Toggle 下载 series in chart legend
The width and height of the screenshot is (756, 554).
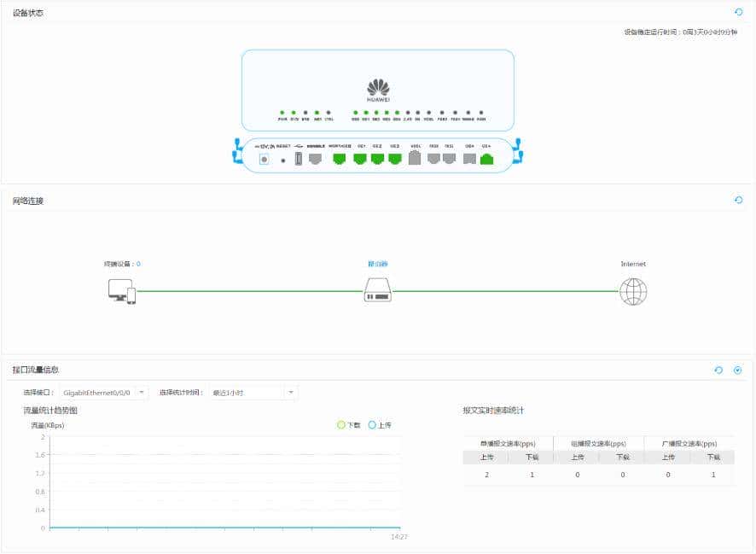349,424
